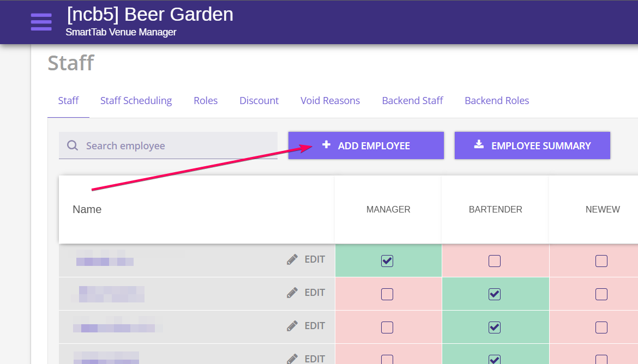The height and width of the screenshot is (364, 638).
Task: Click the plus icon on Add Employee
Action: [326, 145]
